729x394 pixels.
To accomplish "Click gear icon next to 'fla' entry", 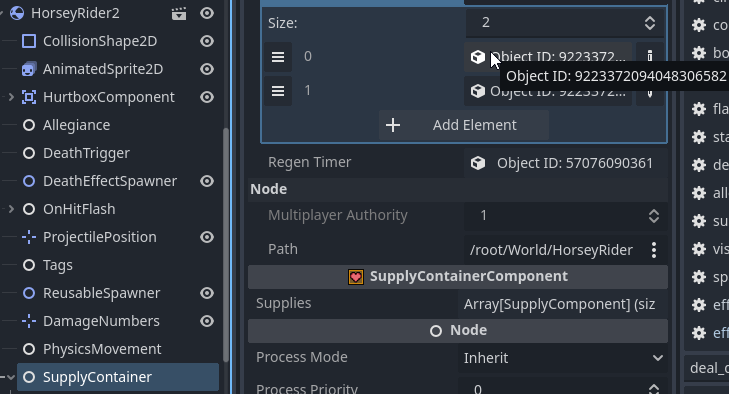I will click(x=699, y=109).
